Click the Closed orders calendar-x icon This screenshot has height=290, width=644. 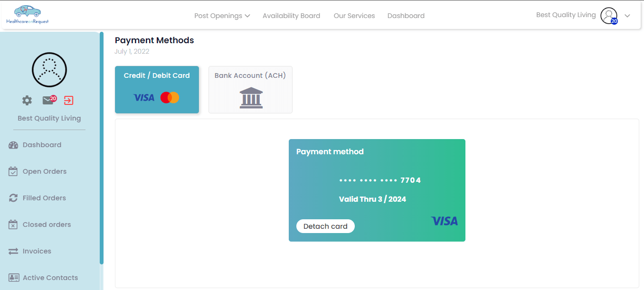coord(13,225)
